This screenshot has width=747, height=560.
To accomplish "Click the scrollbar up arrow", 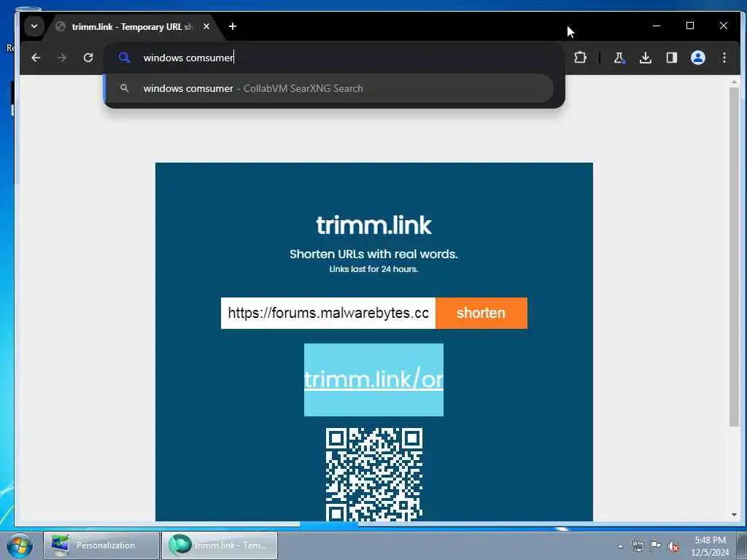I will tap(734, 82).
